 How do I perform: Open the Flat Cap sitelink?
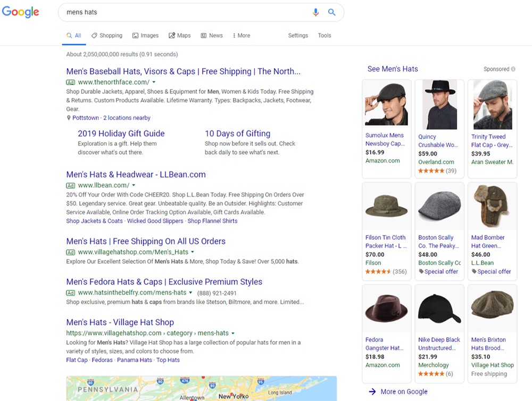tap(77, 360)
